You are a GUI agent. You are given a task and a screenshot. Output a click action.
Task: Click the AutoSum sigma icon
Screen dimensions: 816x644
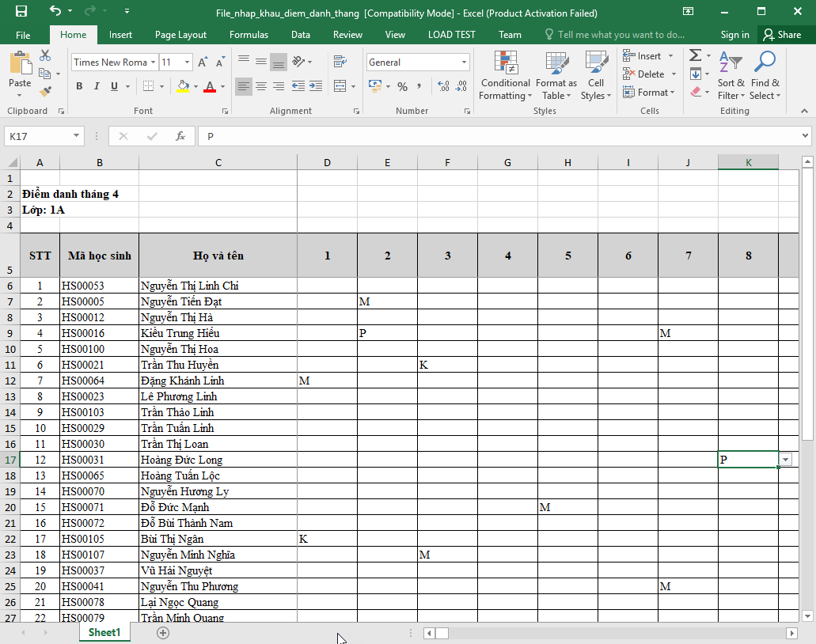pyautogui.click(x=695, y=55)
